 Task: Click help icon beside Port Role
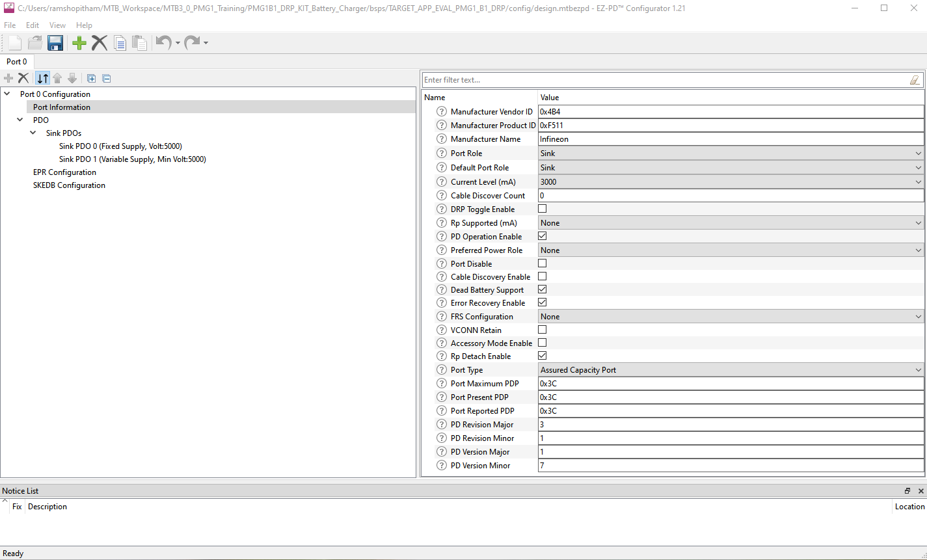point(442,153)
